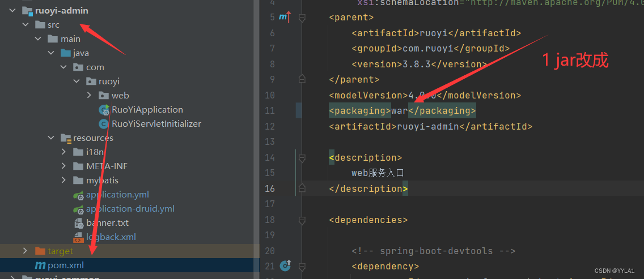Select the logback.xml file icon
This screenshot has width=644, height=279.
coord(78,237)
